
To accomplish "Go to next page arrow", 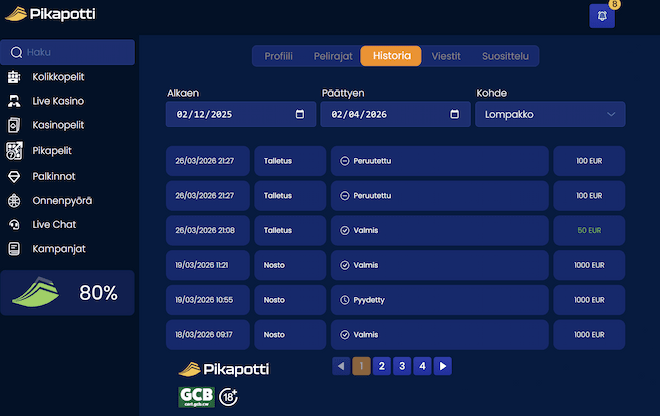I will [x=443, y=366].
